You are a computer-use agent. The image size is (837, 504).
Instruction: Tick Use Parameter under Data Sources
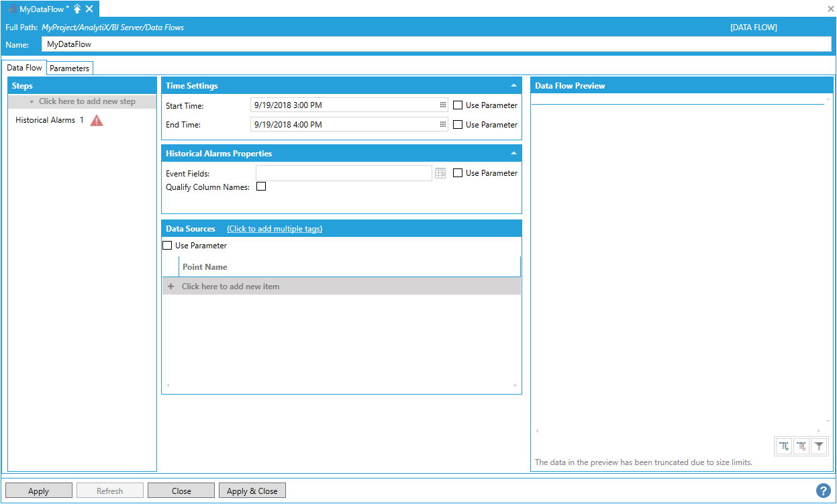[167, 246]
